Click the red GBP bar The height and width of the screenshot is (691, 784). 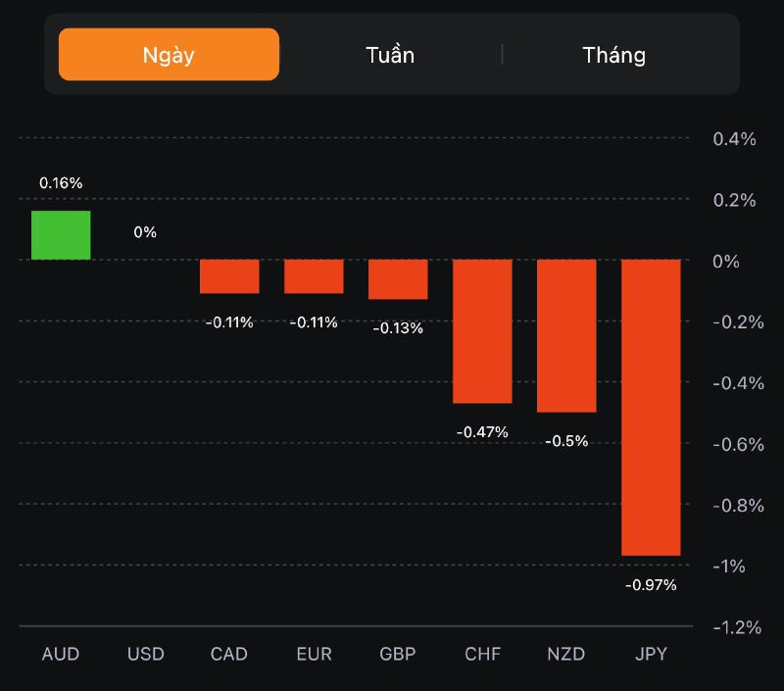coord(398,279)
